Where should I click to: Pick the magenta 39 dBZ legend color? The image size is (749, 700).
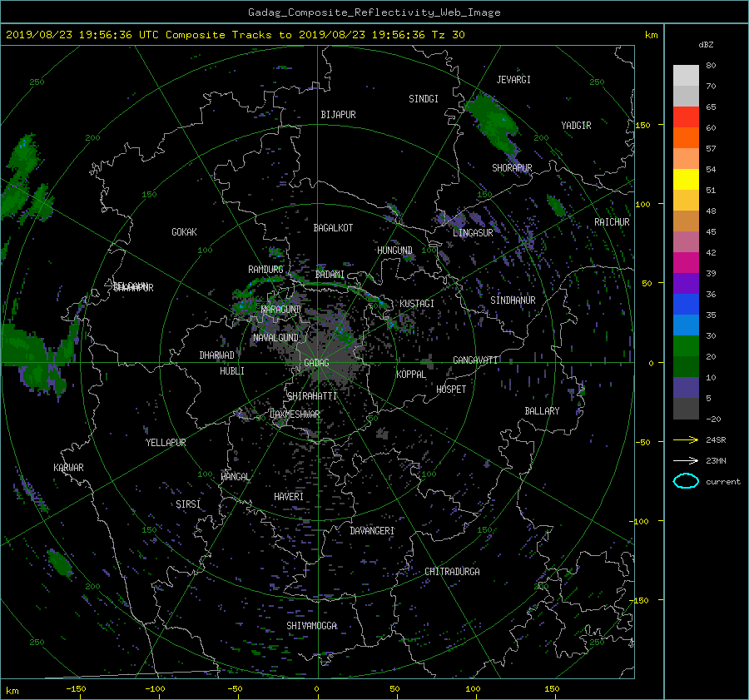point(686,262)
